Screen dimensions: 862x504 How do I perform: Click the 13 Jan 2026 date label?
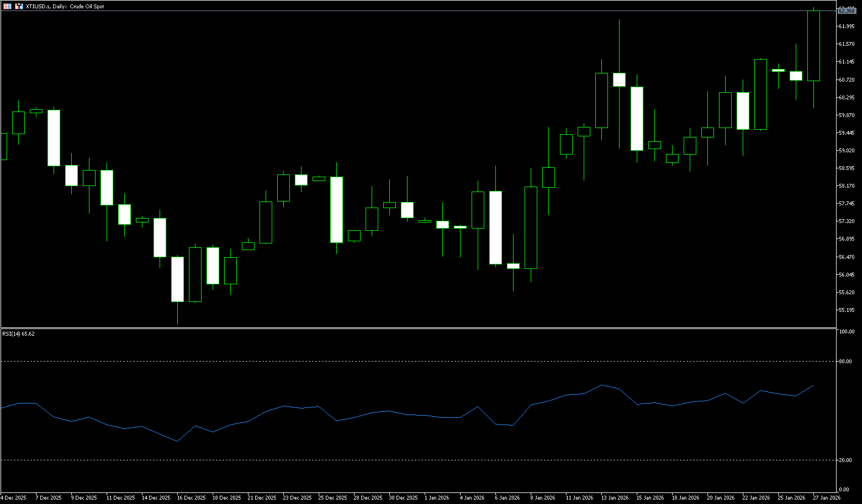pos(615,498)
